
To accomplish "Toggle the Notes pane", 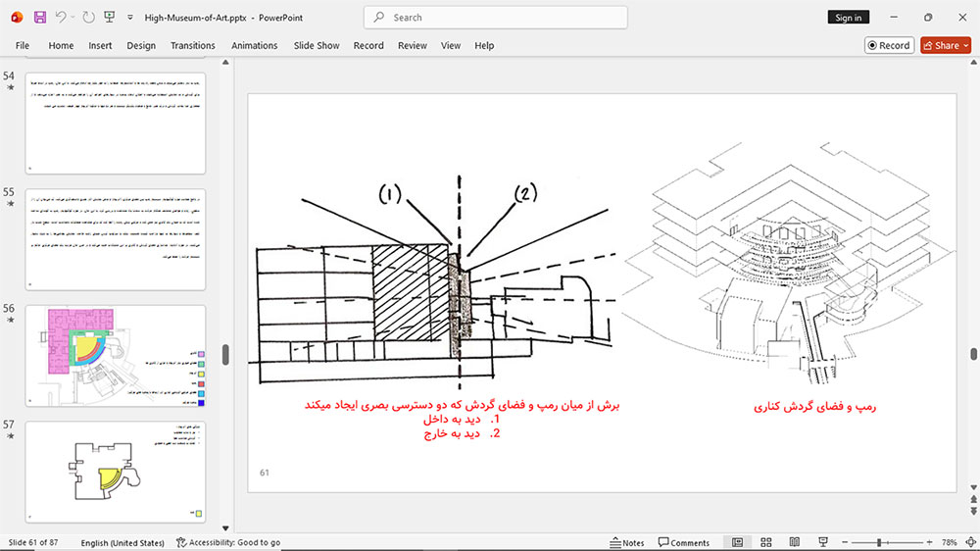I will (627, 542).
